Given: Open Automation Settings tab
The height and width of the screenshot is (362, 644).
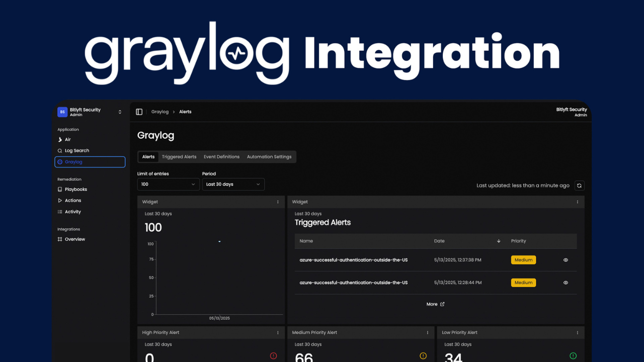Looking at the screenshot, I should pos(269,157).
